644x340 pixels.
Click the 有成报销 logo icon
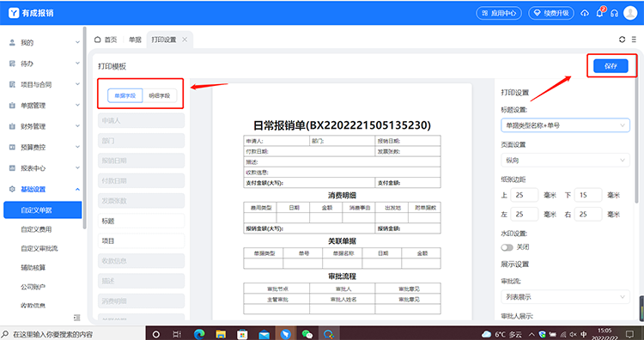pos(14,13)
